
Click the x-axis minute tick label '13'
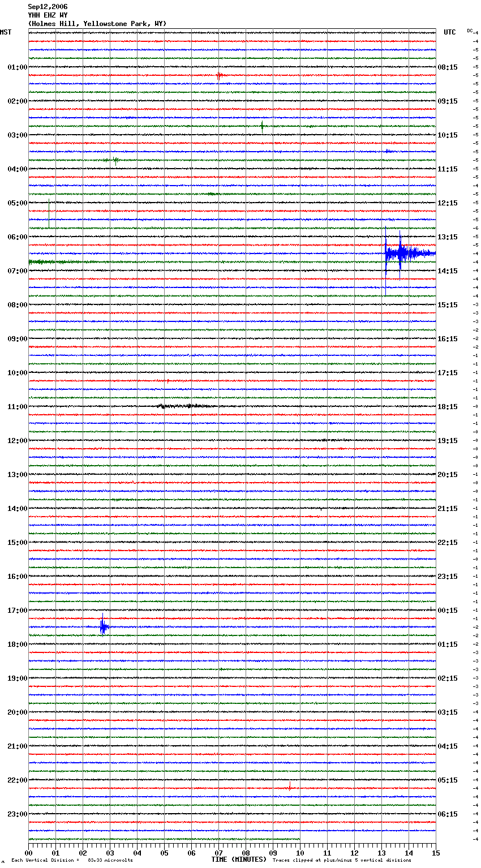pyautogui.click(x=381, y=853)
